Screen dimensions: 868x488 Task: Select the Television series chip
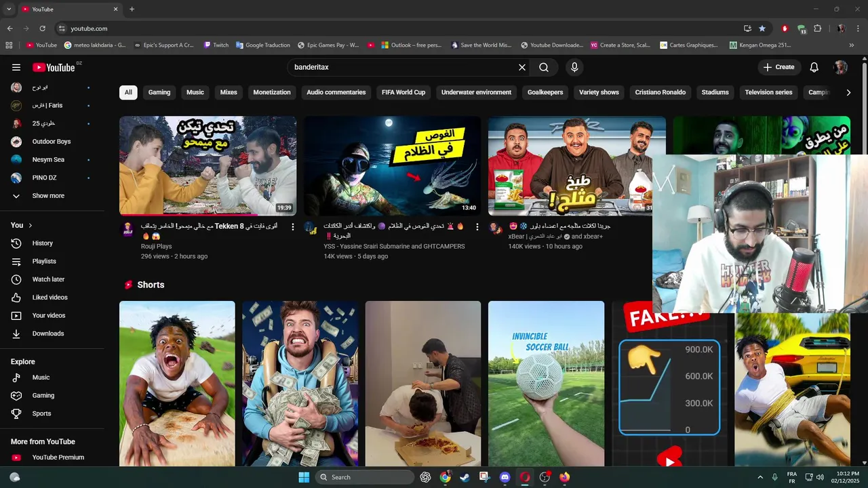tap(768, 92)
